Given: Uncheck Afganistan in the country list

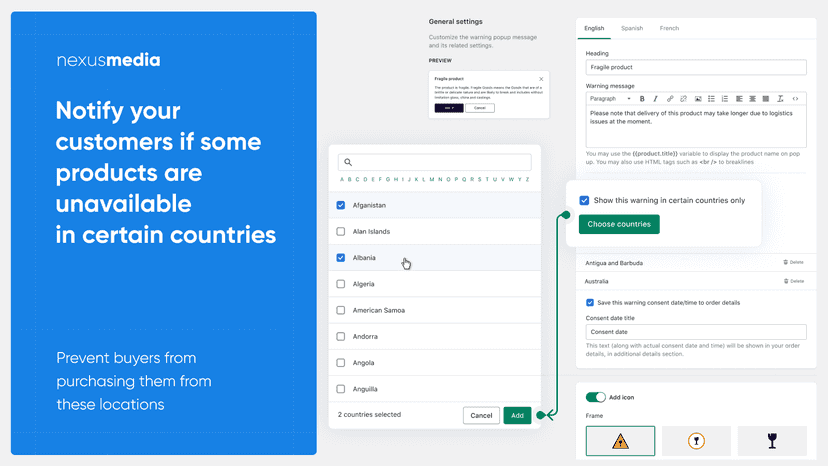Looking at the screenshot, I should [x=341, y=205].
